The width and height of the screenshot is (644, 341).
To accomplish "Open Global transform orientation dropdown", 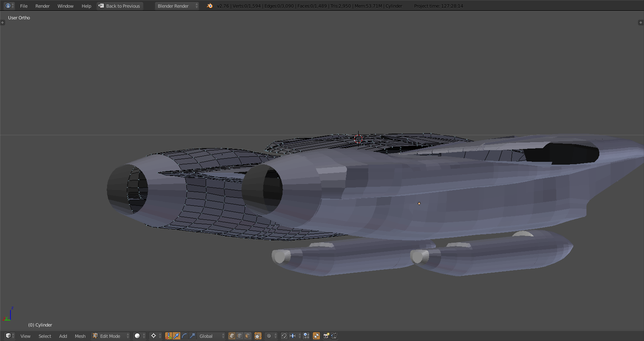I will (x=211, y=336).
